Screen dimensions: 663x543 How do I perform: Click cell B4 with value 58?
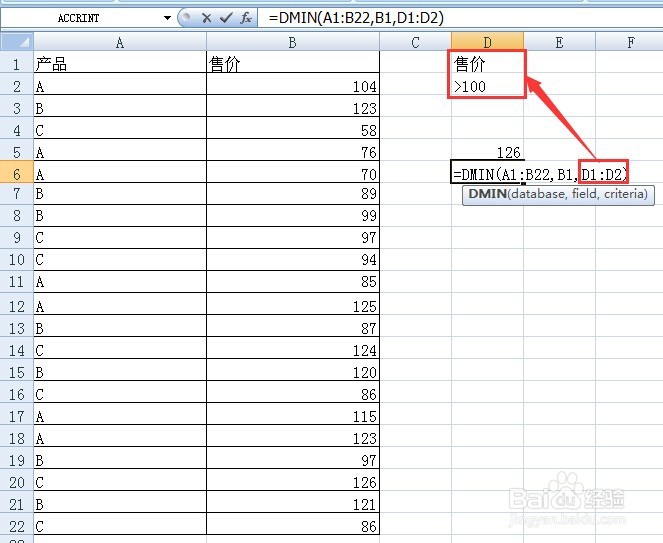293,128
